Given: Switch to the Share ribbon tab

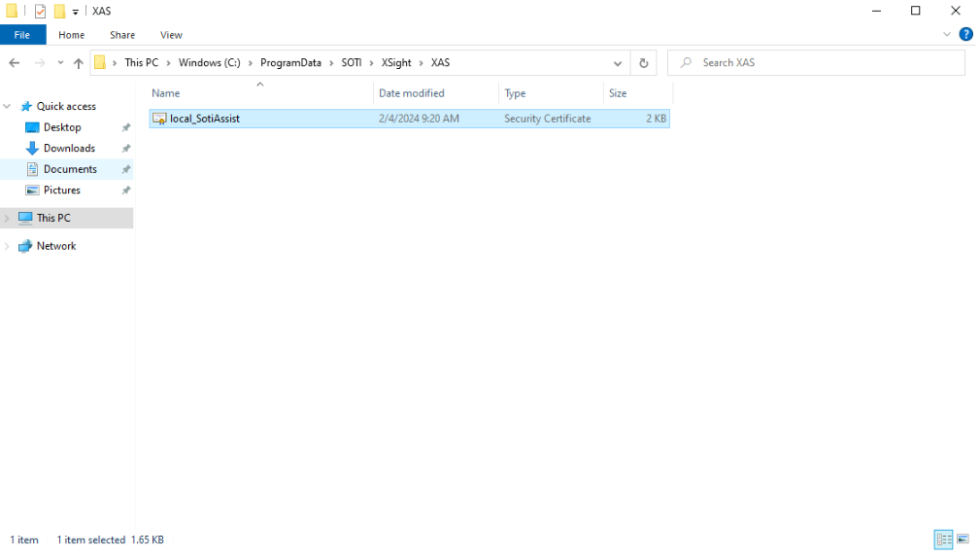Looking at the screenshot, I should tap(122, 35).
